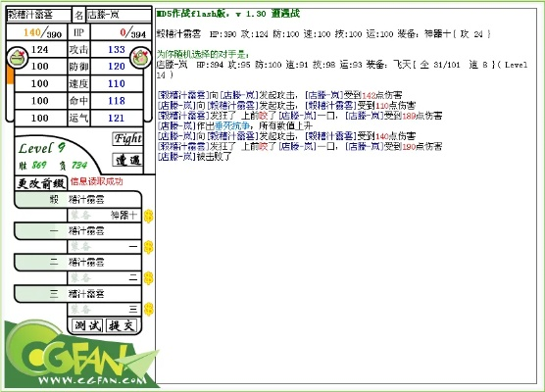Click the player attack value 124

point(40,49)
